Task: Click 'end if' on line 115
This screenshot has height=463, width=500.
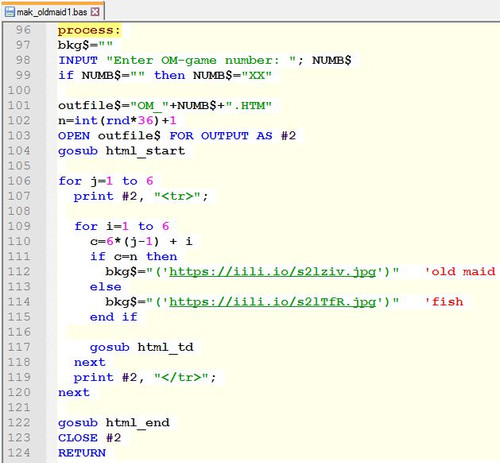Action: 113,317
